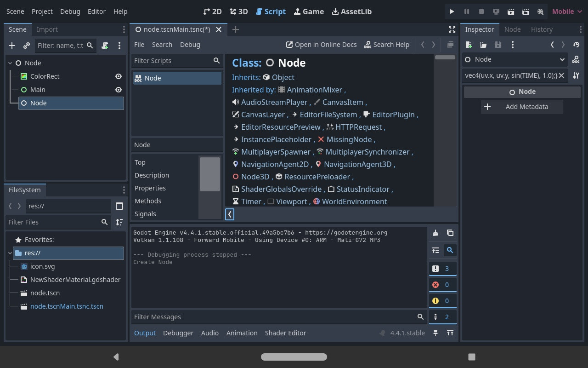Open the Inspector object history icon
588x368 pixels.
576,45
